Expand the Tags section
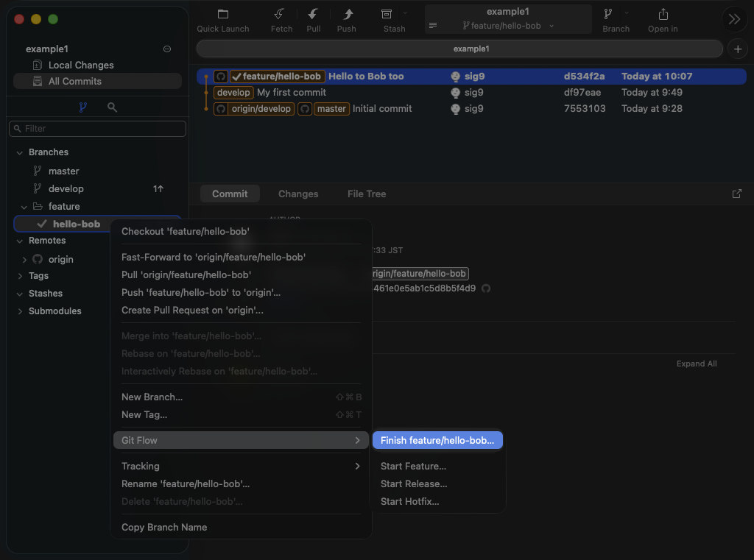This screenshot has height=560, width=754. point(20,276)
